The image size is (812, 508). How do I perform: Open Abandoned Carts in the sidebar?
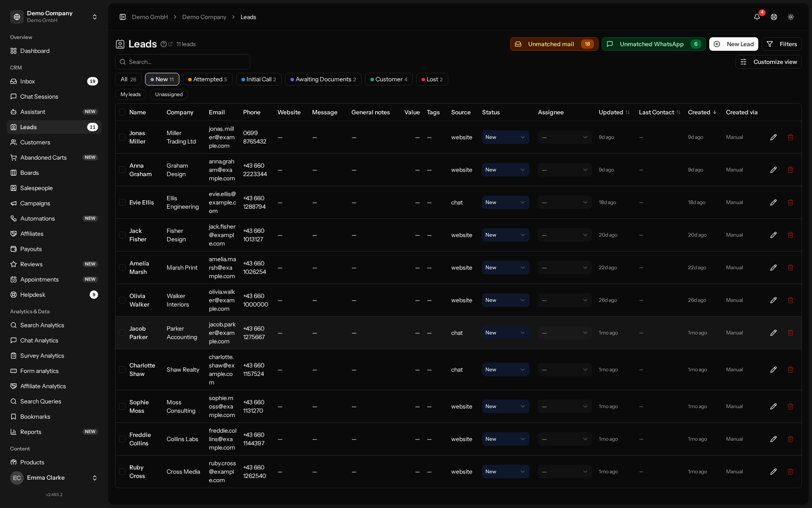(x=54, y=157)
